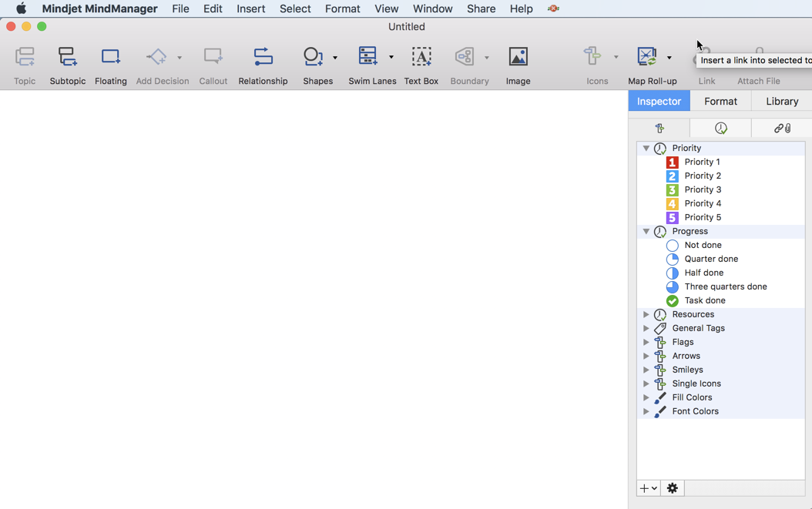Expand the Single Icons group
Image resolution: width=812 pixels, height=509 pixels.
click(x=646, y=383)
